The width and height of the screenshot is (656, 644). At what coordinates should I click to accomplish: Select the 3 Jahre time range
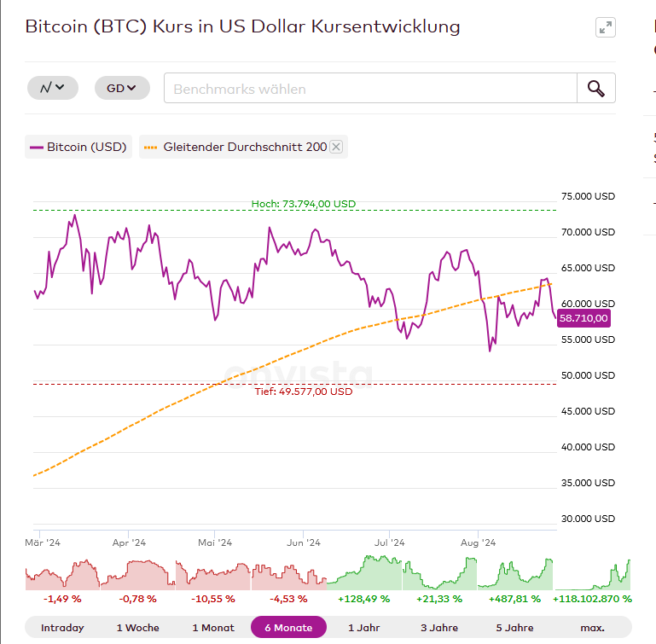[438, 628]
